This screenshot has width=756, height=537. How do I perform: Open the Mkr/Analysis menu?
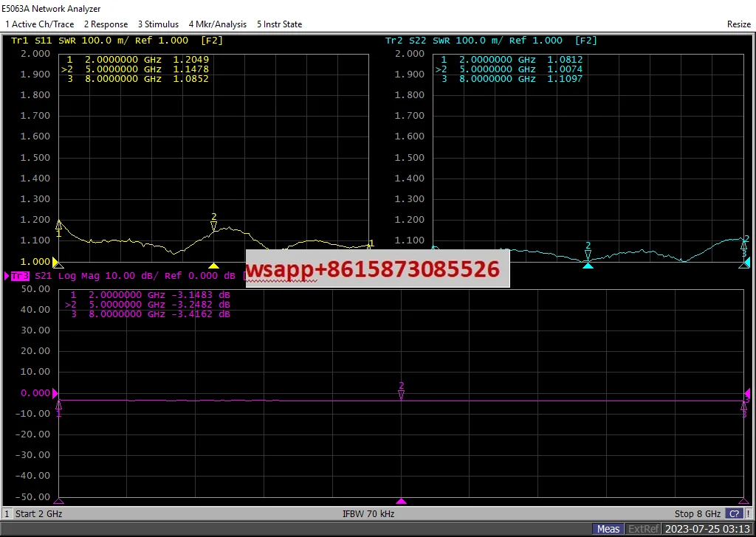click(x=218, y=24)
